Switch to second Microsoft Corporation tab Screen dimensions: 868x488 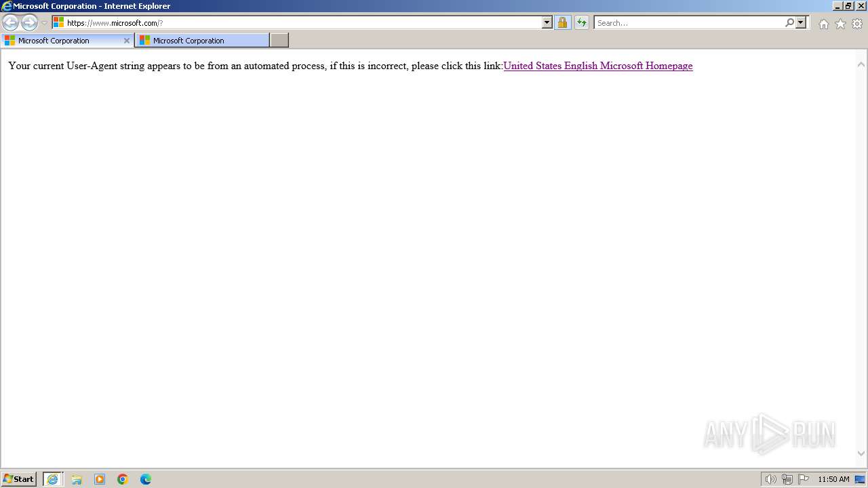pyautogui.click(x=202, y=41)
